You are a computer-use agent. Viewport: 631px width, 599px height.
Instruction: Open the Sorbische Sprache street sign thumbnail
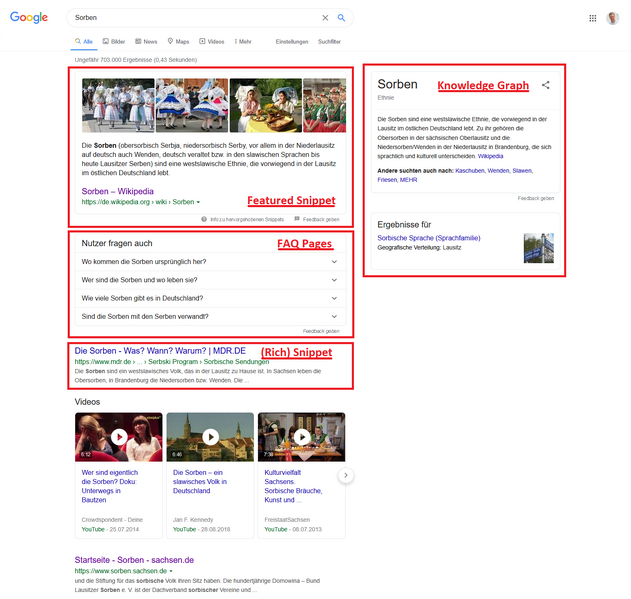(538, 248)
